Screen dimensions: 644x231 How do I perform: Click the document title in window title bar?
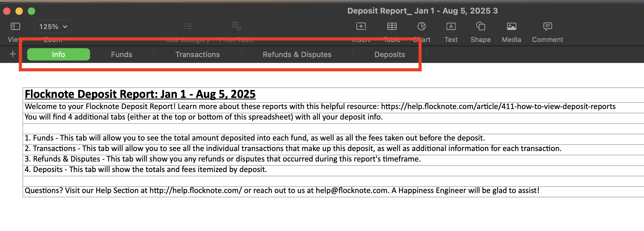click(x=423, y=11)
